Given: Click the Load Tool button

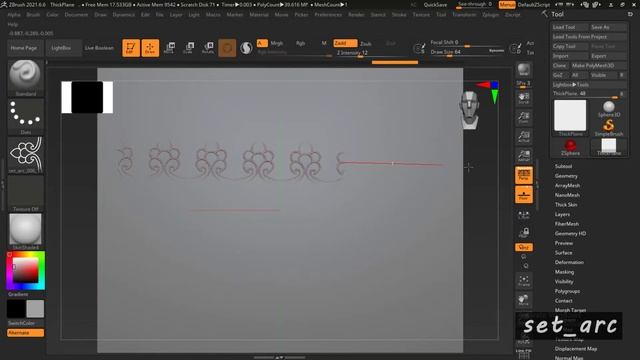Looking at the screenshot, I should (x=570, y=27).
